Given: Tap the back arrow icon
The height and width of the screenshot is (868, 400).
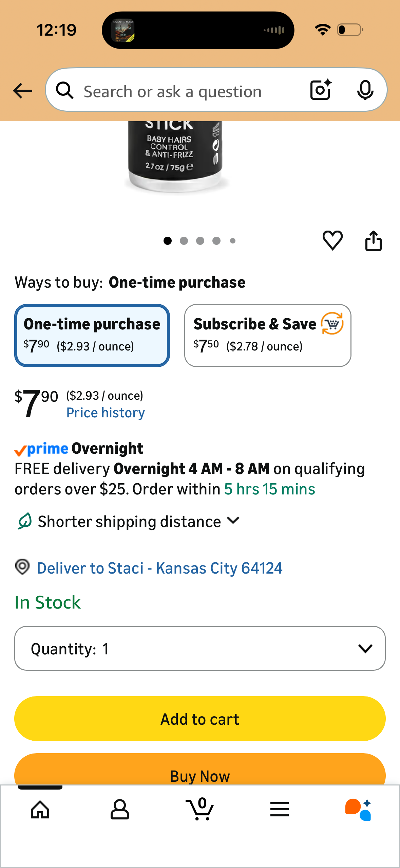Looking at the screenshot, I should 22,91.
